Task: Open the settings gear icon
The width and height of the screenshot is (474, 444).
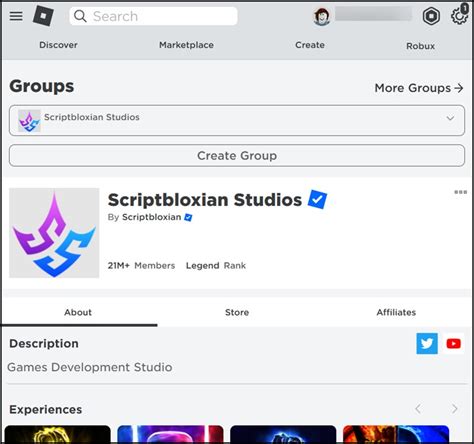Action: 459,15
